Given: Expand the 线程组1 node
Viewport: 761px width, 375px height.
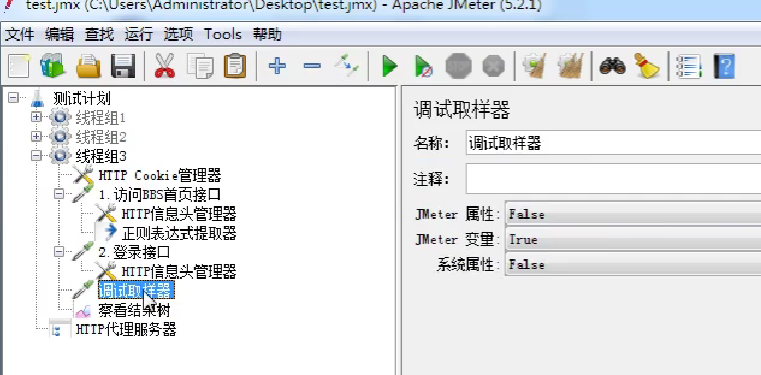Looking at the screenshot, I should (36, 117).
